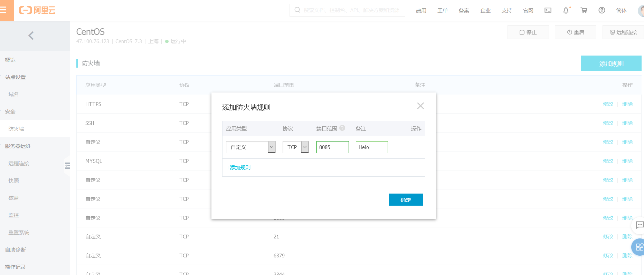The height and width of the screenshot is (275, 644).
Task: Open 快照 in sidebar
Action: [14, 181]
